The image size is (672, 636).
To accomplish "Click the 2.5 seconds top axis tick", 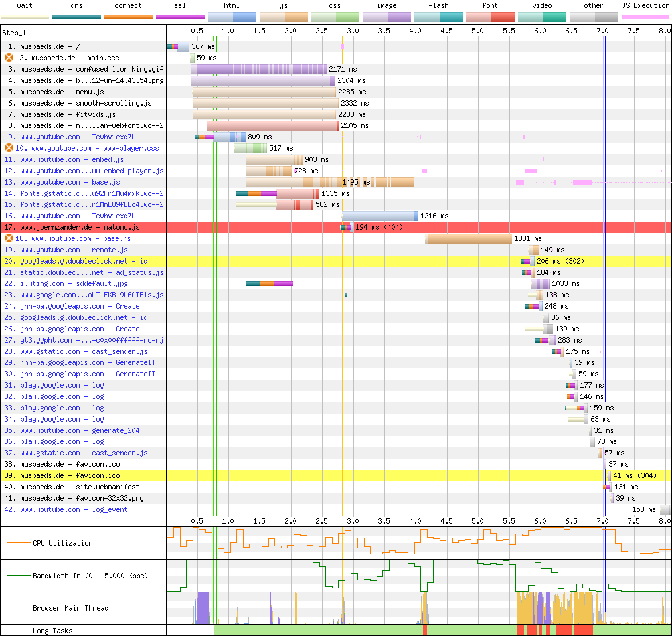I will [x=321, y=31].
